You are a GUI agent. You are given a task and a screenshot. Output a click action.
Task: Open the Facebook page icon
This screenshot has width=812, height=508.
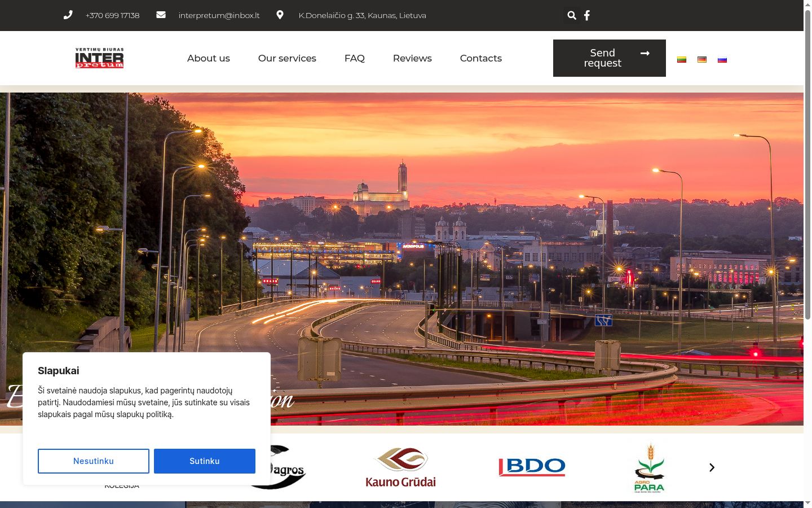[587, 15]
